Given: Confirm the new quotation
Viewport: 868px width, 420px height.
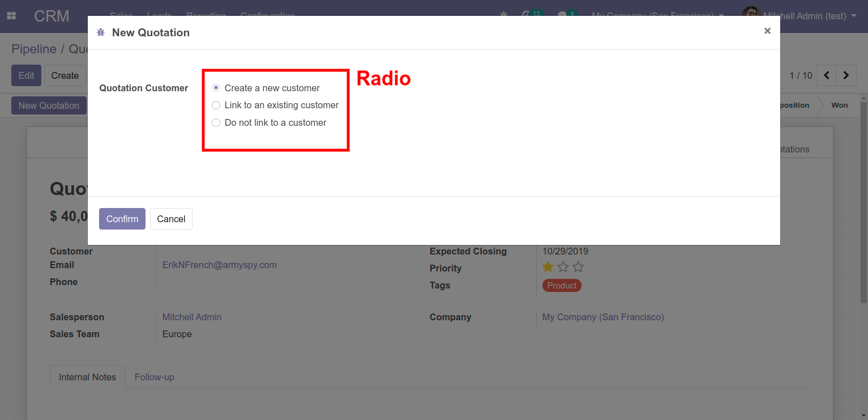Looking at the screenshot, I should [122, 219].
